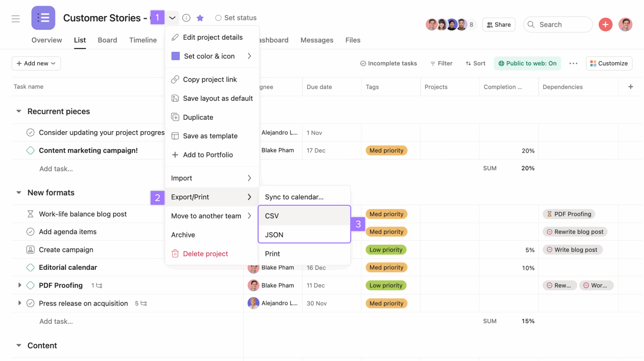
Task: Expand PDF Proofing subtasks
Action: click(x=20, y=285)
